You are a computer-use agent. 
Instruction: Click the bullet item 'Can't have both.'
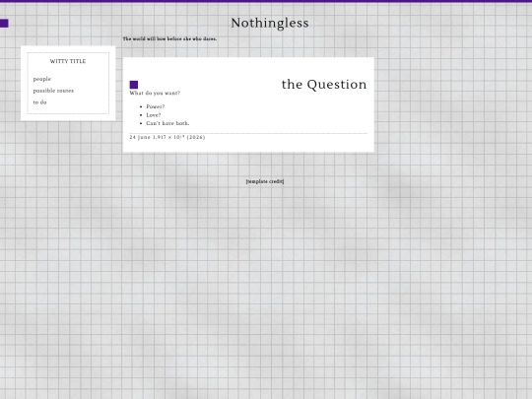point(167,123)
